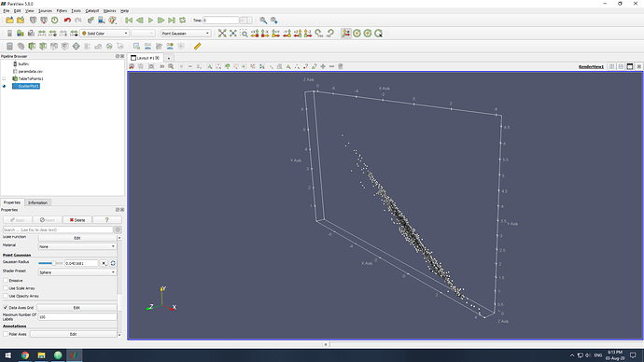The image size is (644, 362).
Task: Click the Zoom to Box icon
Action: click(x=244, y=34)
